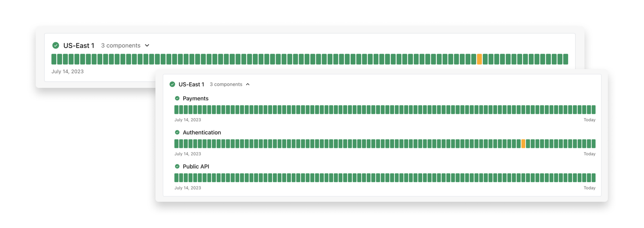Click green check icon beside expanded US-East 1
The height and width of the screenshot is (228, 644).
(x=172, y=84)
